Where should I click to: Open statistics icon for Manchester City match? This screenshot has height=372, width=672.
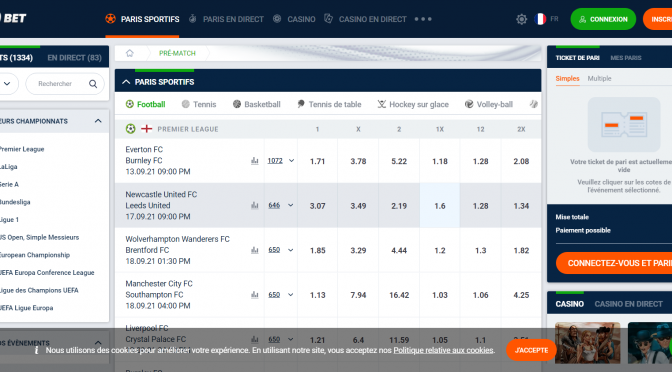click(x=255, y=294)
